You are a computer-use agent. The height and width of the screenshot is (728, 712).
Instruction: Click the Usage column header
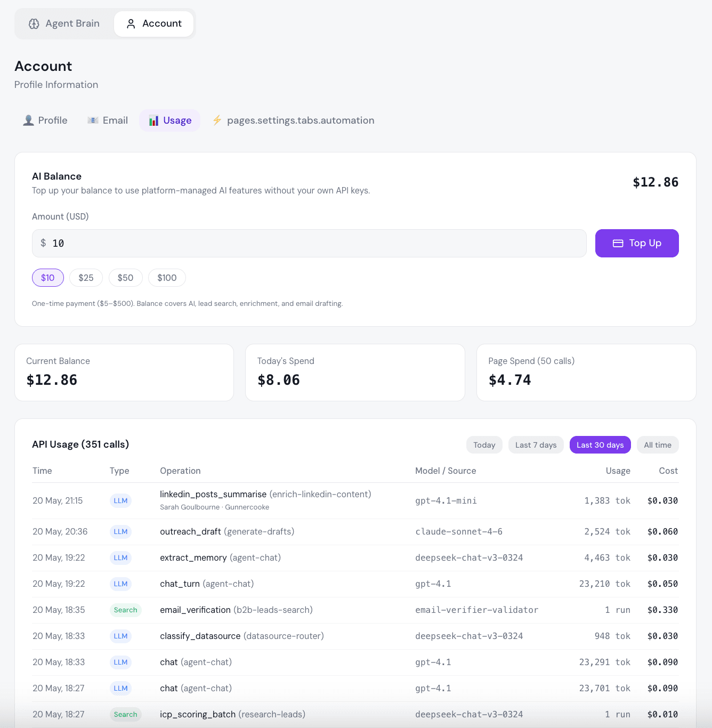pos(618,471)
